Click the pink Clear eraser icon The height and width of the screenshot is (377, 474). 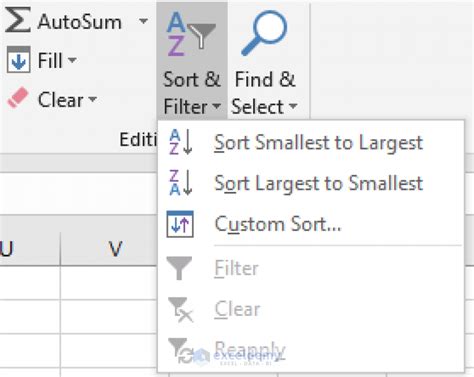18,98
